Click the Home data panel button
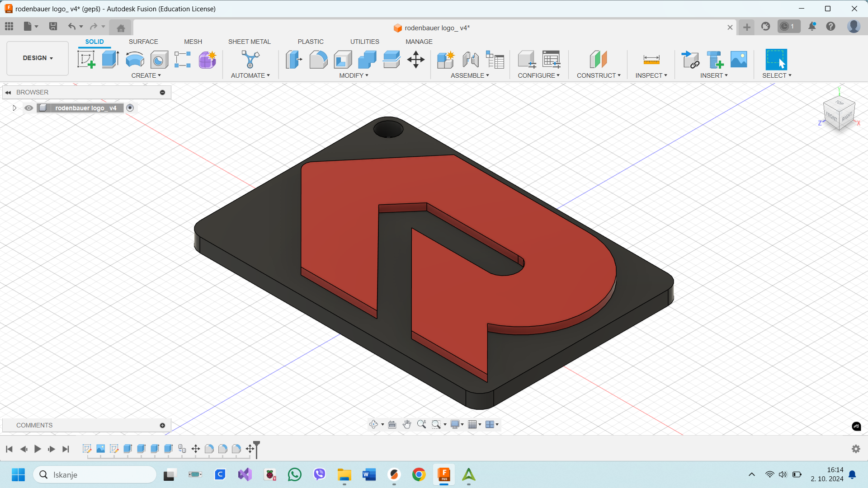This screenshot has width=868, height=488. click(x=121, y=28)
